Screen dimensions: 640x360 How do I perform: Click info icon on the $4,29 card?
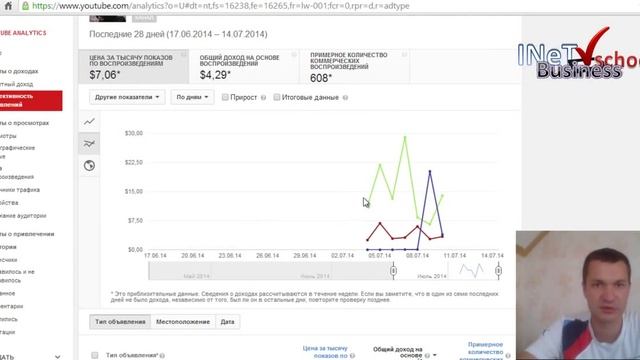pos(294,54)
